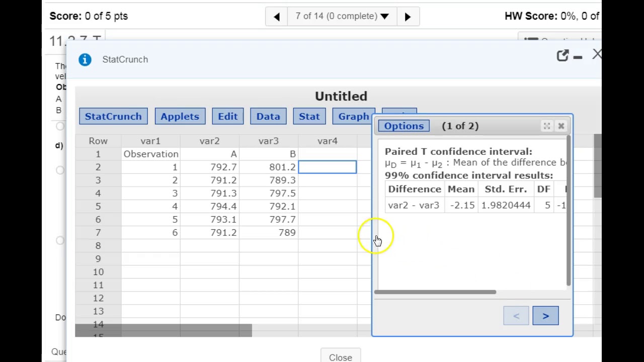Click the Options button in results panel

coord(404,126)
